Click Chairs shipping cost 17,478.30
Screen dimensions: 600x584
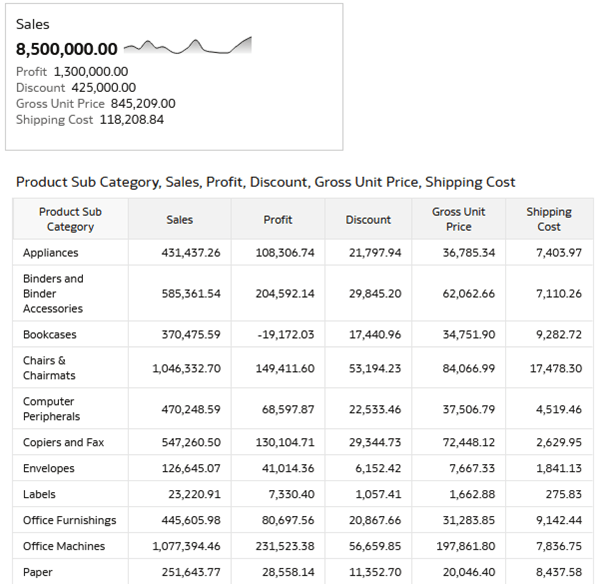[556, 368]
